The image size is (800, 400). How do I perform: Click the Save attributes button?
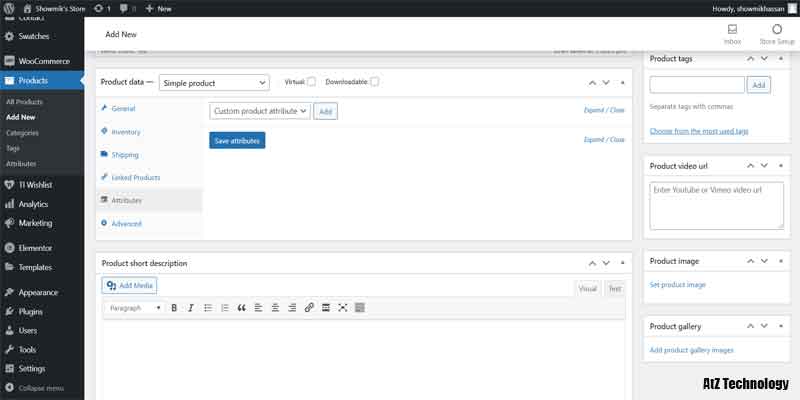pyautogui.click(x=237, y=141)
